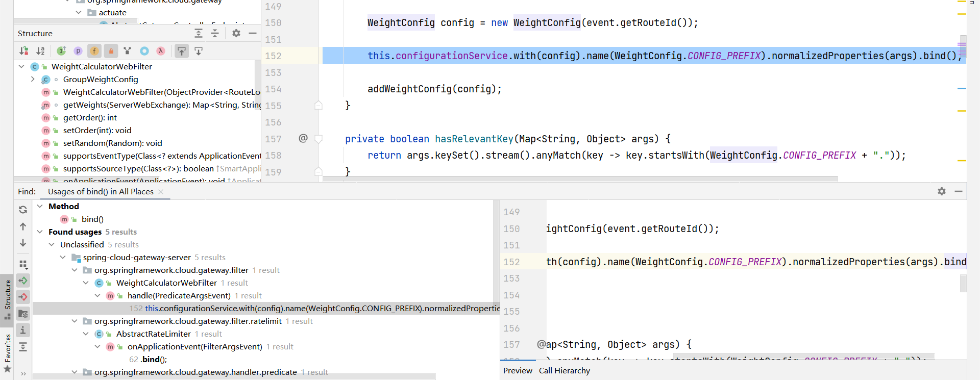Open the Favorites tool window
The image size is (980, 380).
[x=7, y=354]
